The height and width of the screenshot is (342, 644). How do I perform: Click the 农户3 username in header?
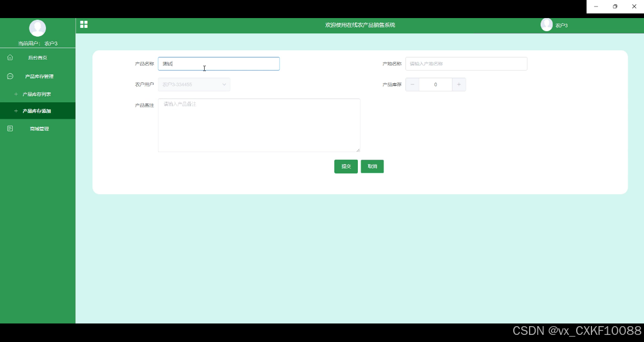561,26
